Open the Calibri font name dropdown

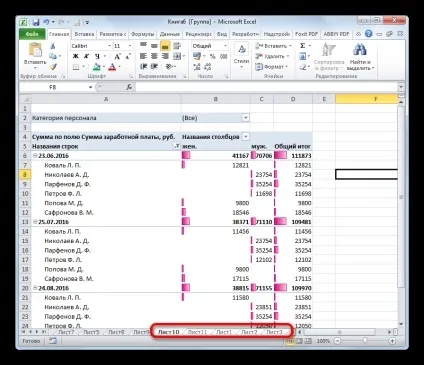click(109, 46)
